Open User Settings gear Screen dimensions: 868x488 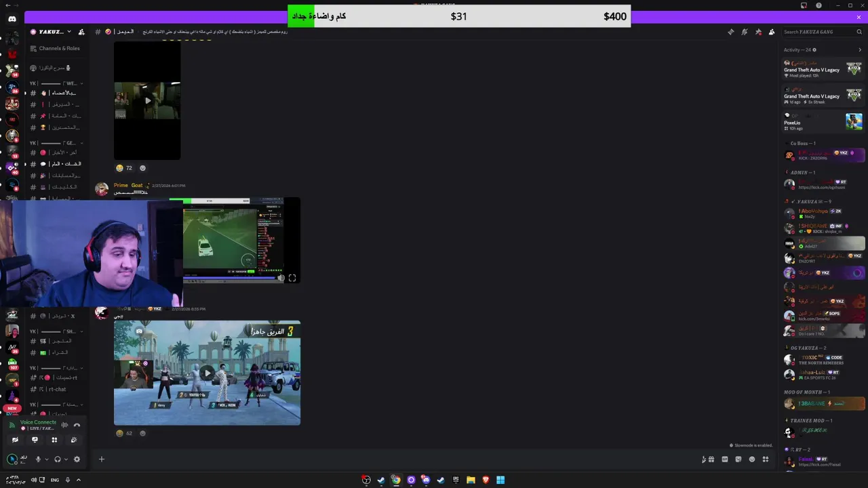point(77,459)
